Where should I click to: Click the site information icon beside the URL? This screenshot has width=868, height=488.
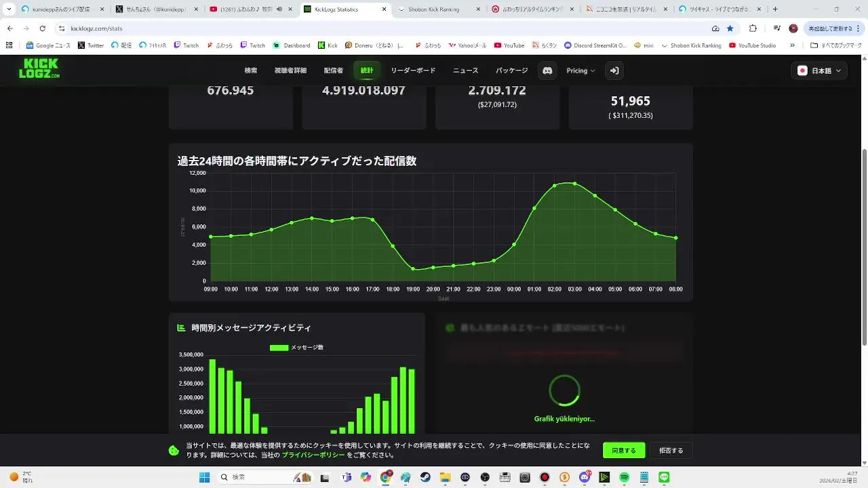coord(62,28)
